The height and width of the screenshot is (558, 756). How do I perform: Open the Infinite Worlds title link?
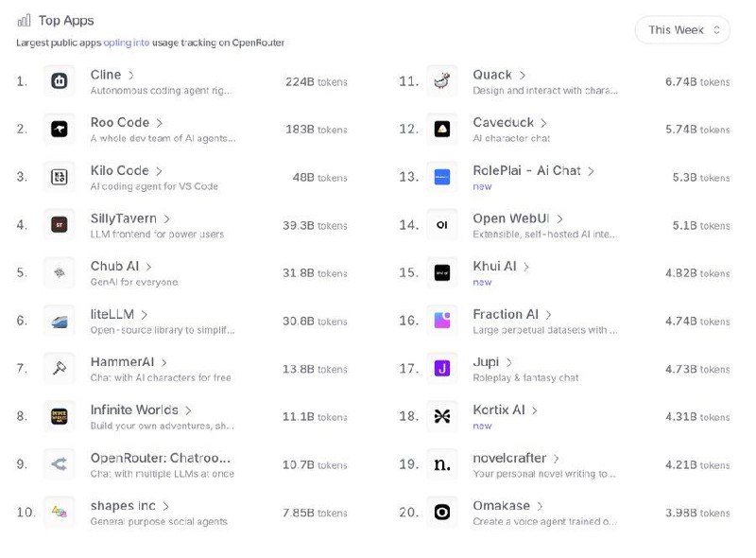pyautogui.click(x=134, y=410)
